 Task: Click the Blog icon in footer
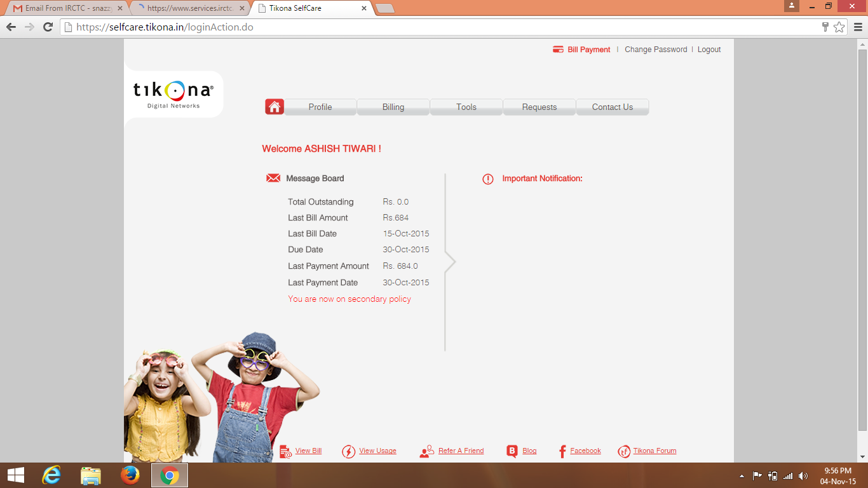coord(512,451)
